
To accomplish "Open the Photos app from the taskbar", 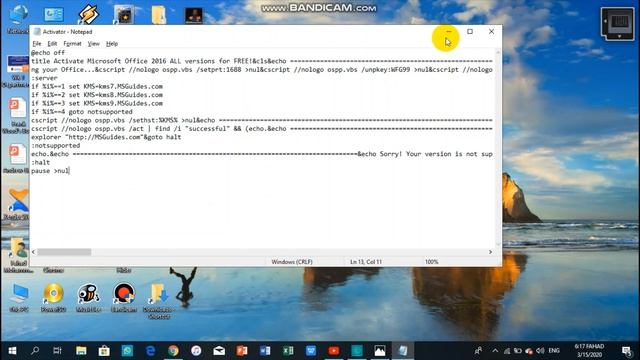I will (x=380, y=351).
